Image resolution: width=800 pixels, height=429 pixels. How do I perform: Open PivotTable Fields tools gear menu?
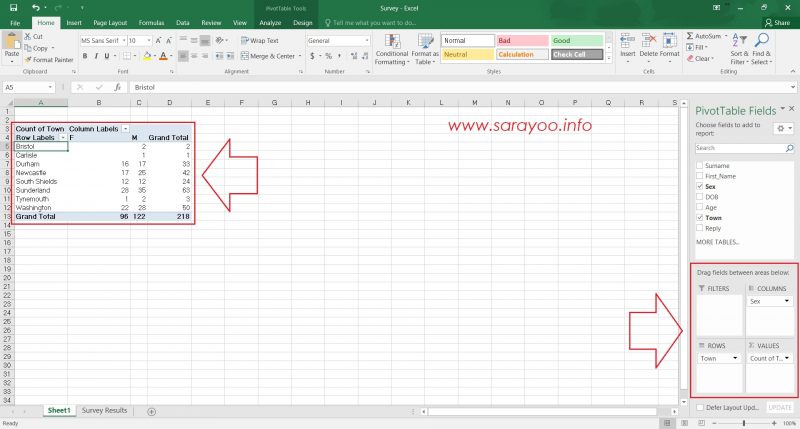pos(783,129)
